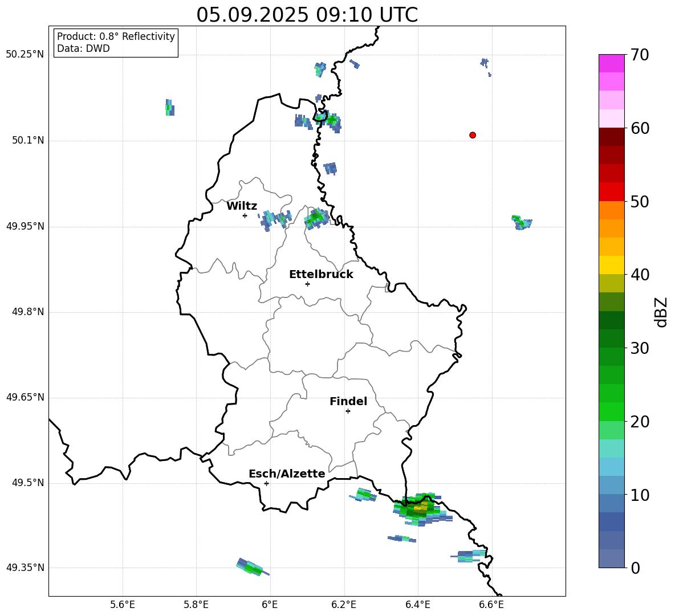This screenshot has height=616, width=675.
Task: Click the title '05.09.2025 09:10 UTC'
Action: point(307,15)
